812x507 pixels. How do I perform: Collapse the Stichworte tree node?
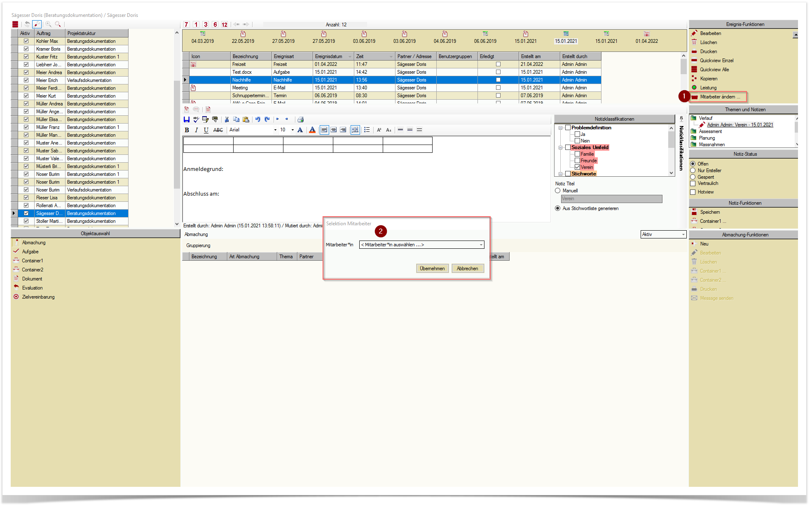561,174
